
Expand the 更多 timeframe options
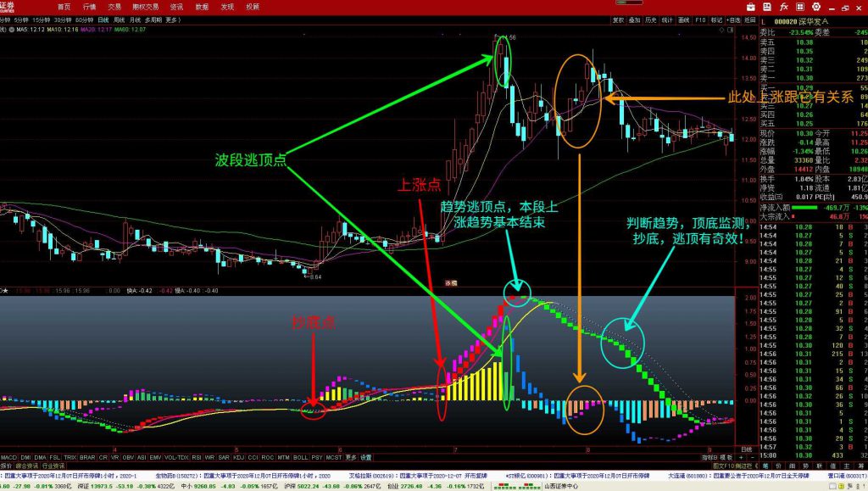click(x=173, y=19)
